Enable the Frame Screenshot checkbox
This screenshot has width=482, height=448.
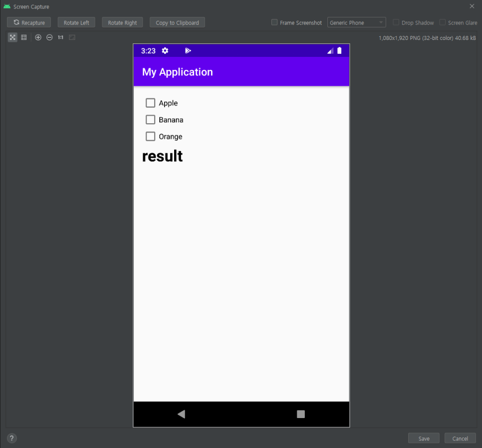[274, 22]
